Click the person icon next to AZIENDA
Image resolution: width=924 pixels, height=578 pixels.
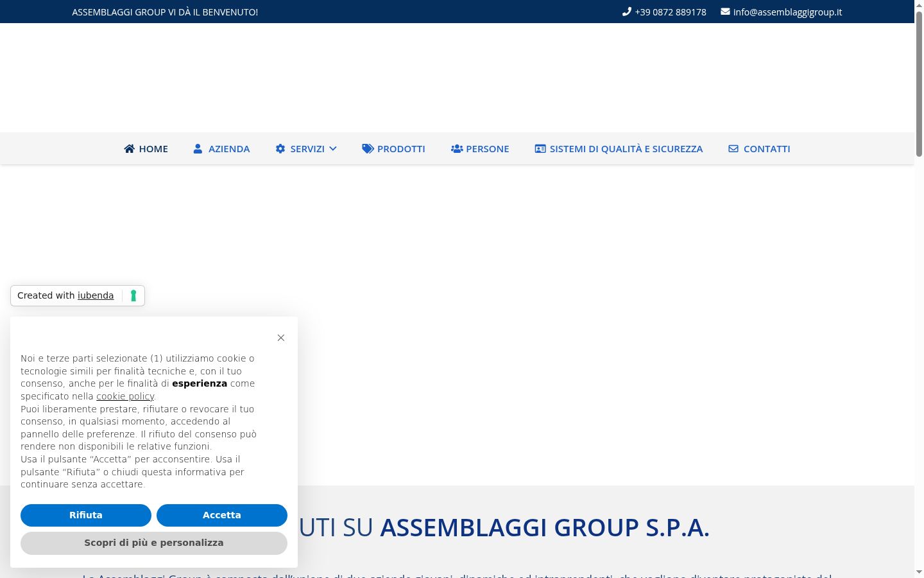click(198, 148)
